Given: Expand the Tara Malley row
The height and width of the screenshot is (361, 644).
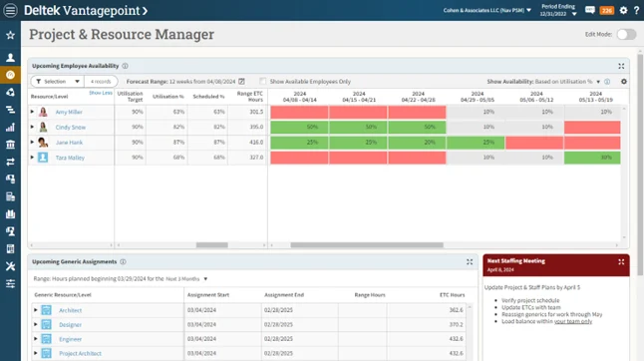Looking at the screenshot, I should tap(32, 158).
